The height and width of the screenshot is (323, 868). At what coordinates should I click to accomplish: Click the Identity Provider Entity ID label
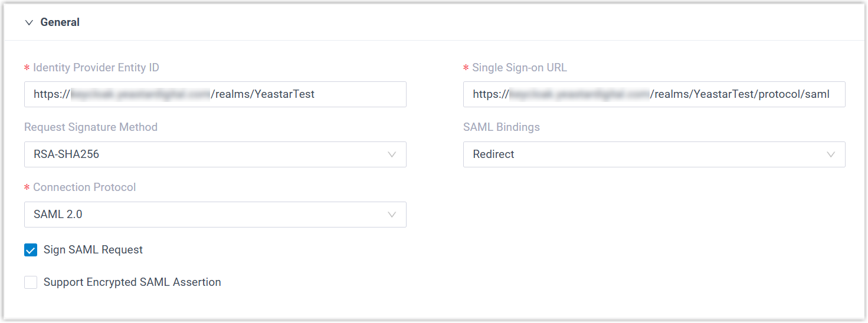click(x=96, y=68)
